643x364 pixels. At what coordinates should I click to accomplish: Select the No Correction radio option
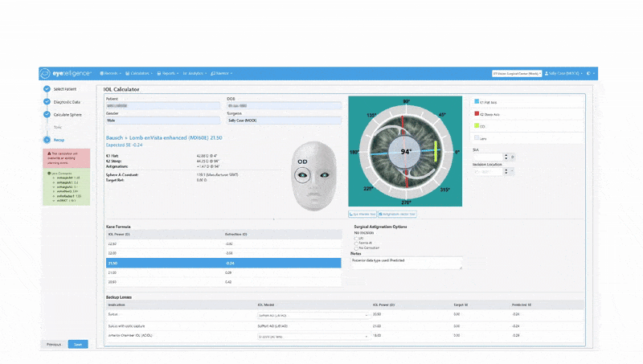coord(356,247)
